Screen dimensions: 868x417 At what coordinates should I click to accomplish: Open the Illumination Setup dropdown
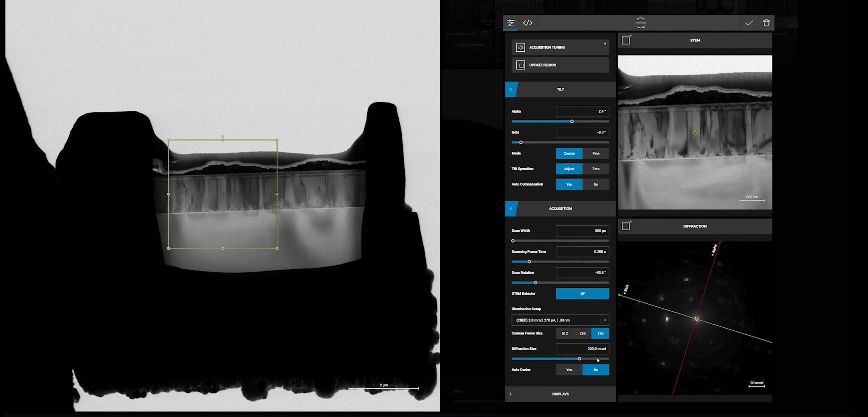(x=605, y=320)
